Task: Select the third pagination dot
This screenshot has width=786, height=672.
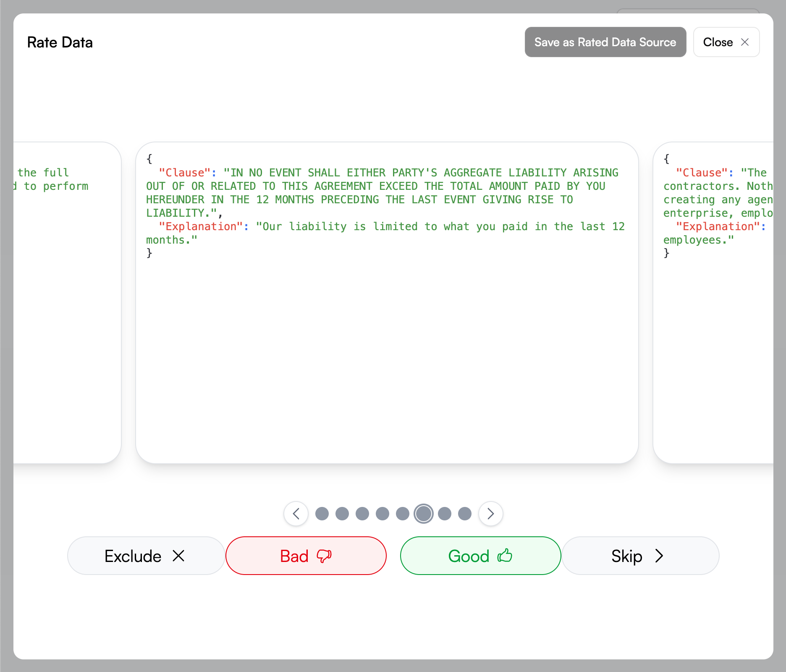Action: pos(362,513)
